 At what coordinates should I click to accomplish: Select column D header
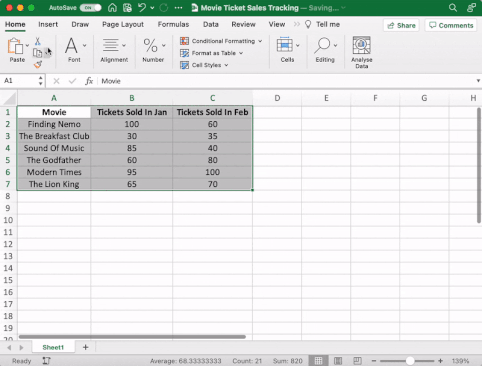click(277, 98)
